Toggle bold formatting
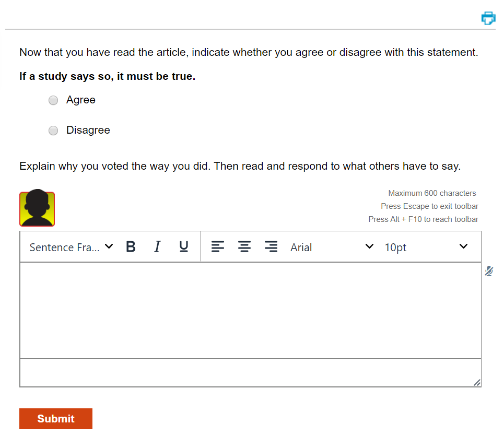This screenshot has height=436, width=504. 131,247
